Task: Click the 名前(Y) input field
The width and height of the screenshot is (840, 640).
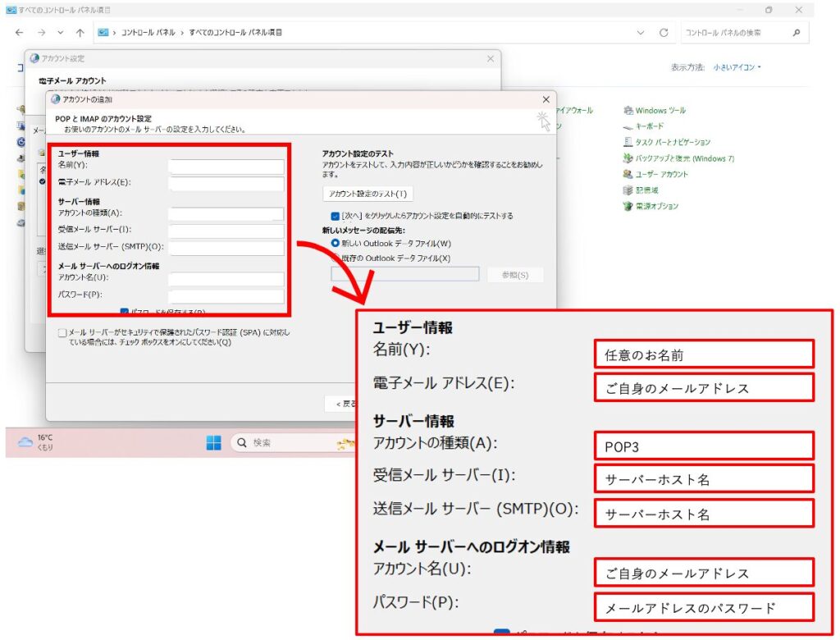Action: coord(226,167)
